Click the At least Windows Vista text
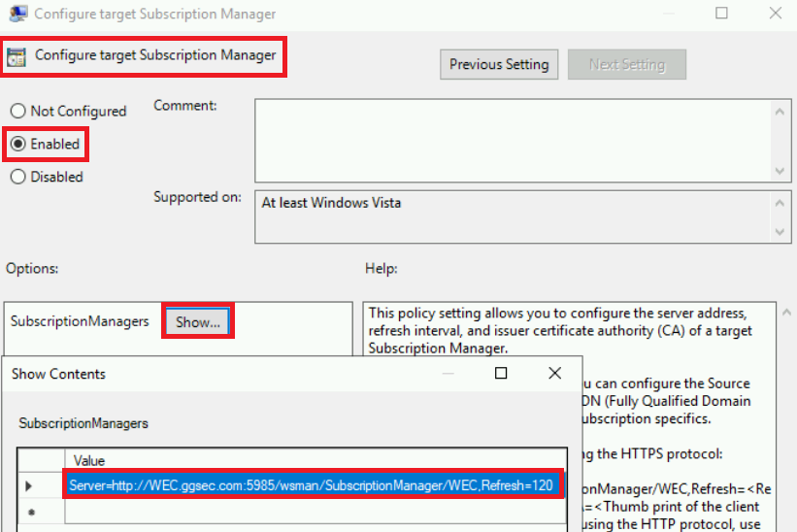797x532 pixels. [x=331, y=203]
